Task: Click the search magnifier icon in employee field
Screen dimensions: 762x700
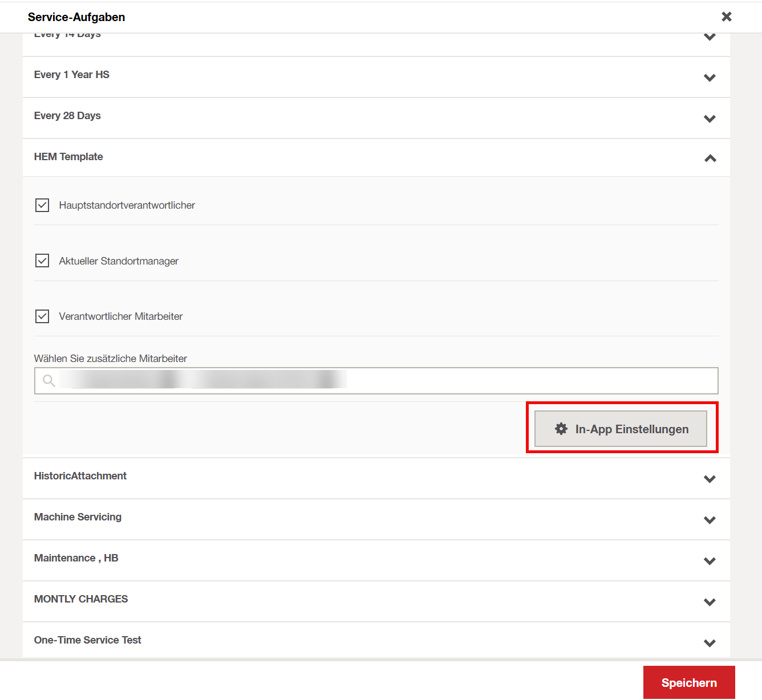Action: pyautogui.click(x=49, y=381)
